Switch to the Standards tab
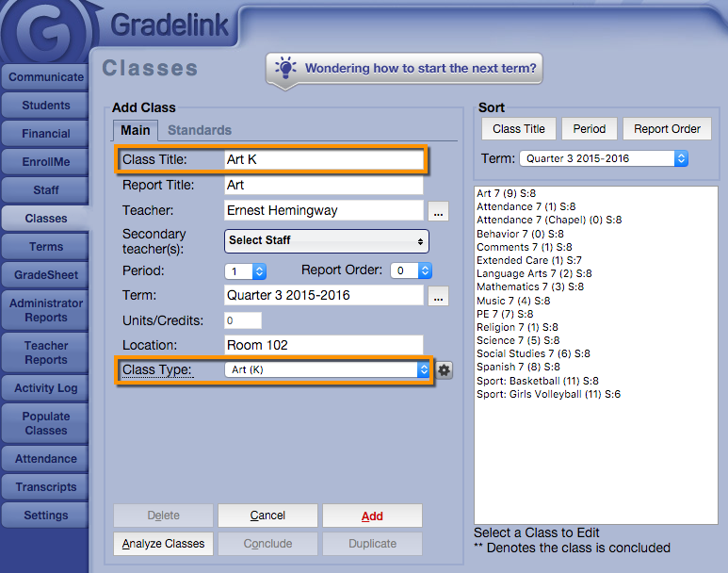The image size is (728, 573). click(200, 130)
